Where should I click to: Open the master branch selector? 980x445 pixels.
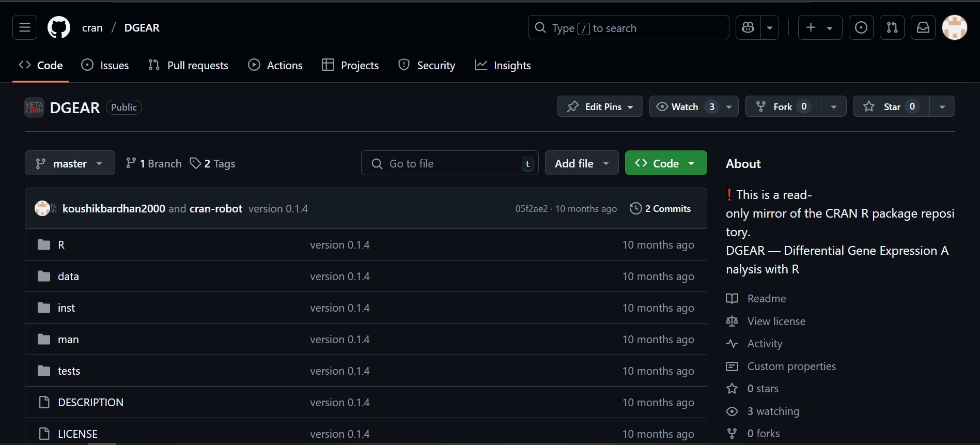(x=70, y=163)
